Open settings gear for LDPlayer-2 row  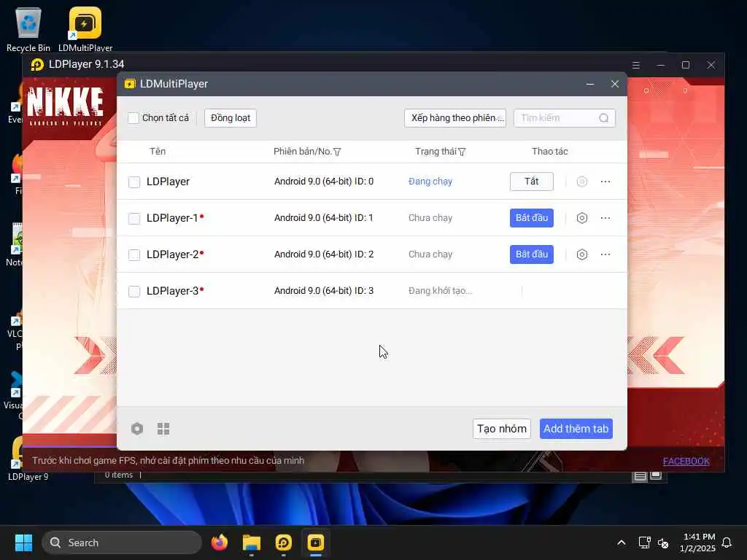point(581,254)
